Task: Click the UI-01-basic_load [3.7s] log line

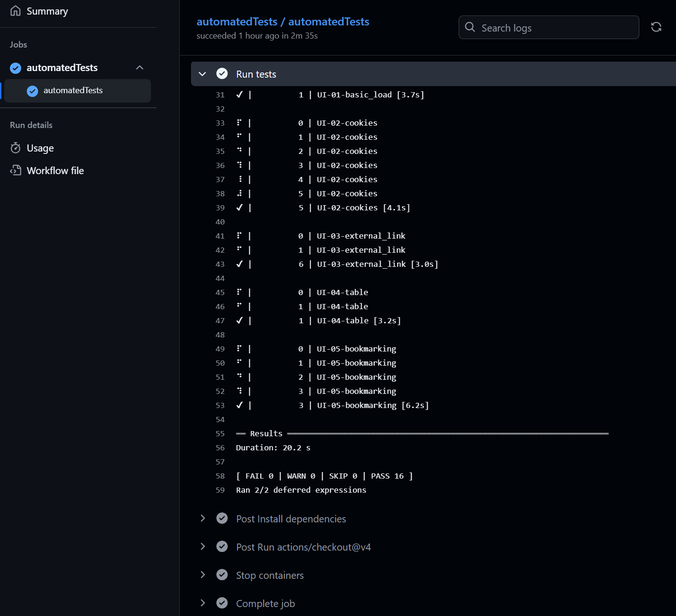Action: 330,95
